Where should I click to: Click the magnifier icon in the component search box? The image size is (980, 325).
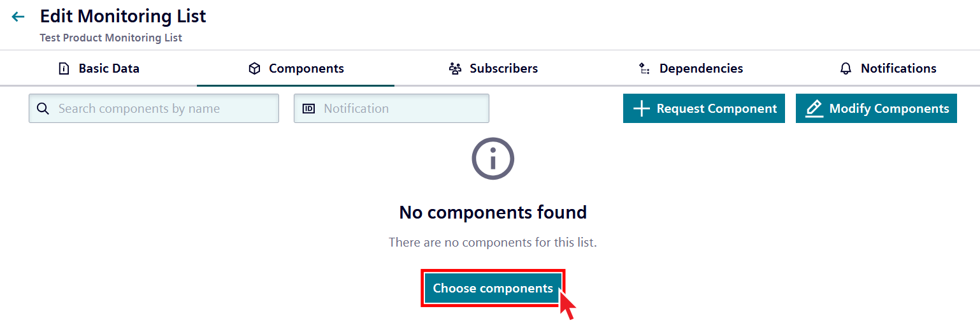[43, 108]
